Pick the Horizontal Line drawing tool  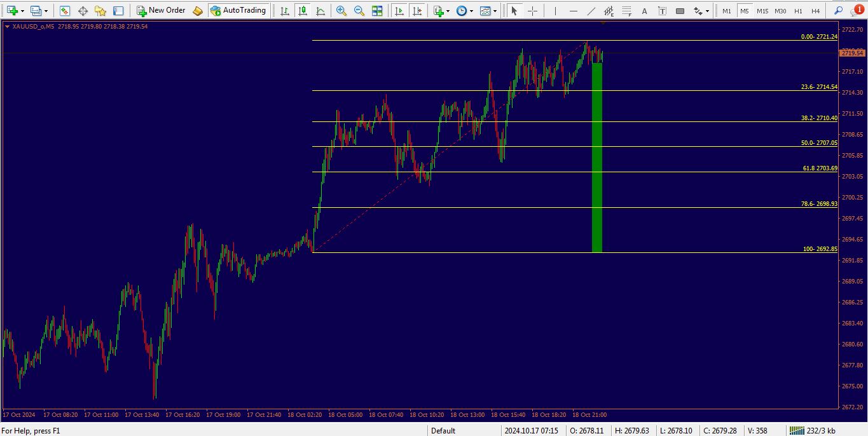pyautogui.click(x=573, y=10)
